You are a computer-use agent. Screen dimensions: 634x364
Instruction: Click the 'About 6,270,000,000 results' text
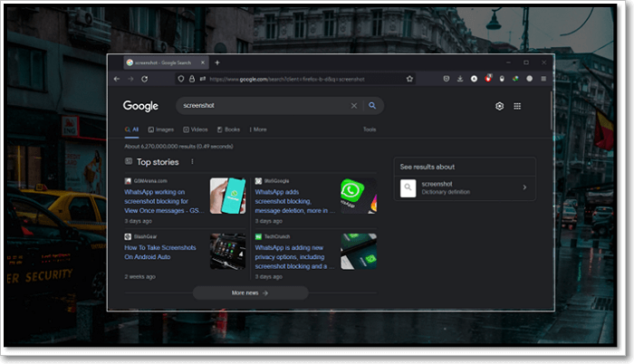click(178, 147)
